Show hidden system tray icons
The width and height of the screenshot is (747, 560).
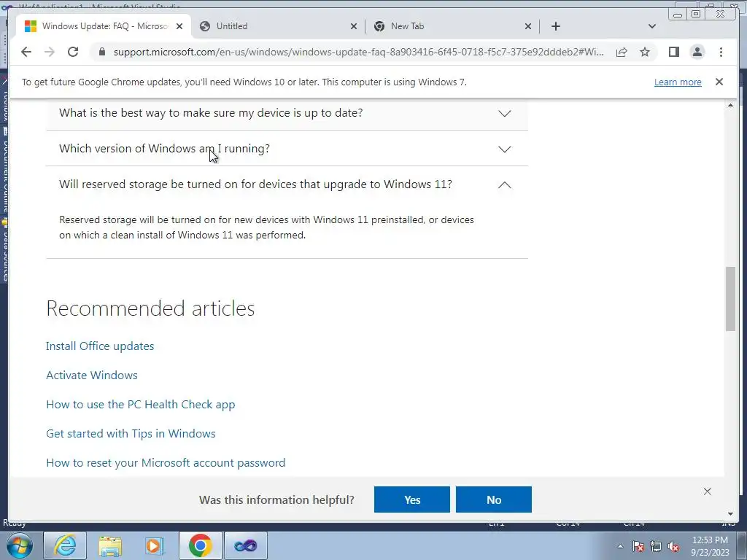tap(620, 546)
